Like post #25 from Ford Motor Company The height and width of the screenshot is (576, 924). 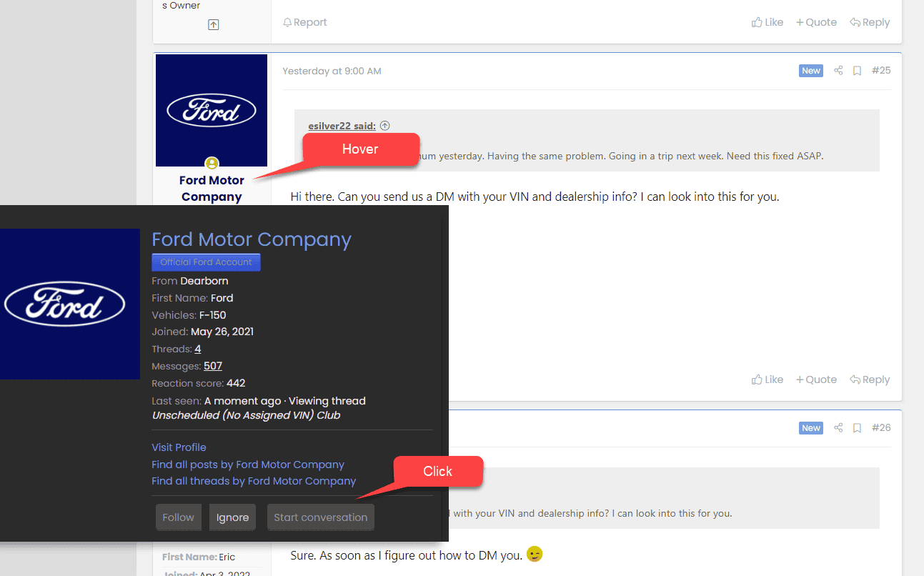click(x=767, y=379)
